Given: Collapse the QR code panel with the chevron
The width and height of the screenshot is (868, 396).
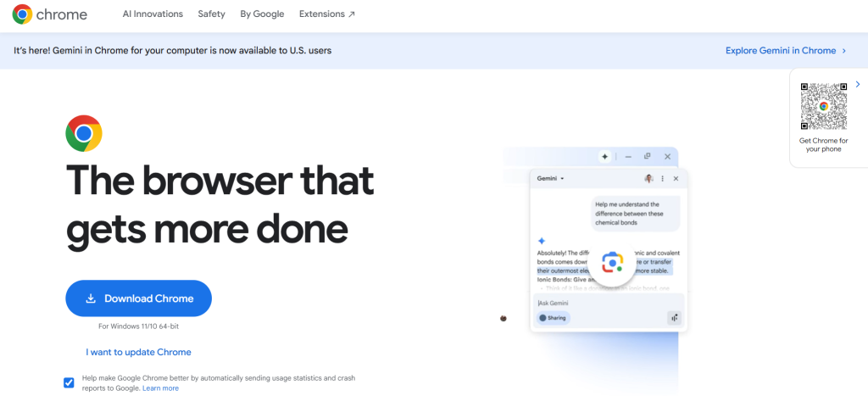Looking at the screenshot, I should (858, 85).
